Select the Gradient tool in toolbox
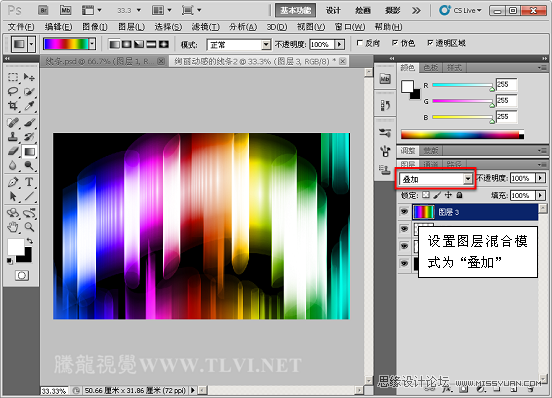 coord(29,152)
